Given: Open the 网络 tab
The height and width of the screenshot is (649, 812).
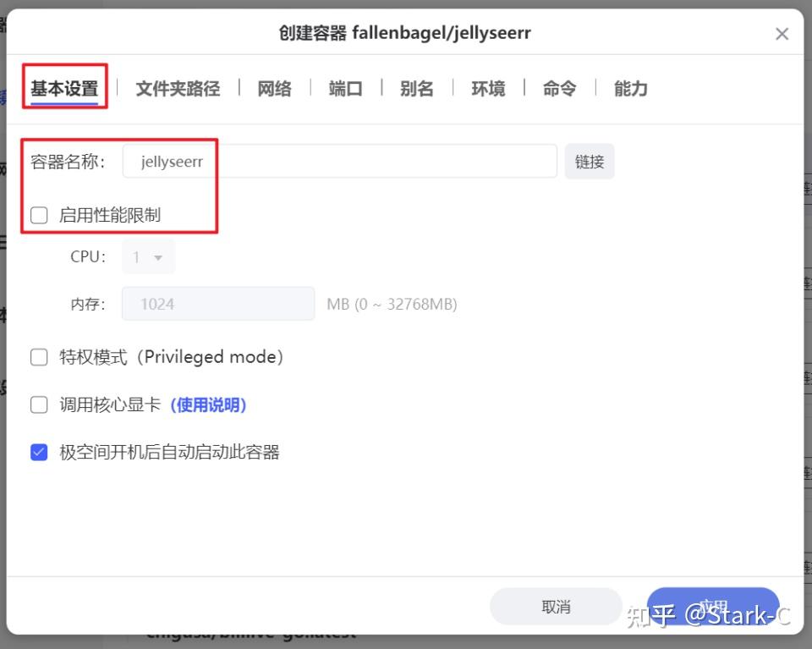Looking at the screenshot, I should coord(273,87).
